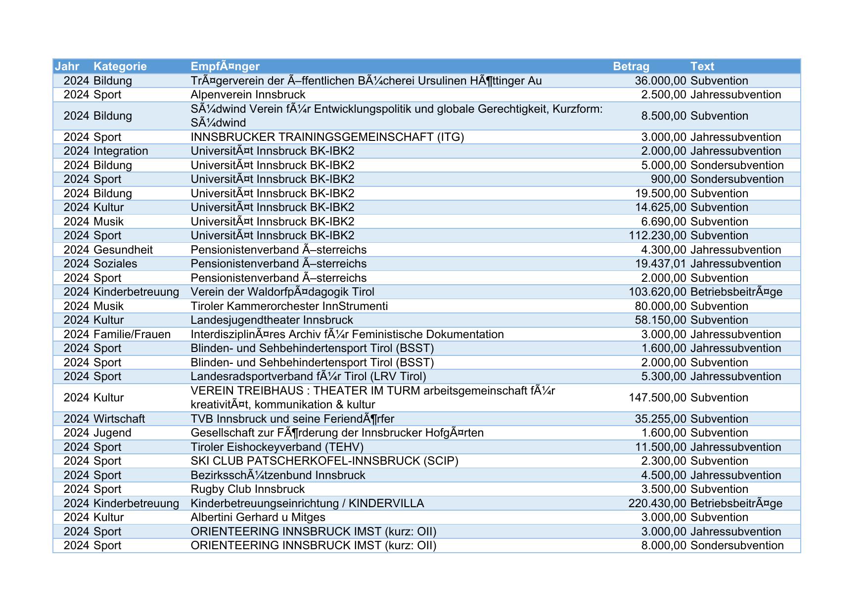Click the Familie/Frauen category cell
Viewport: 868px width, 613px height.
pyautogui.click(x=132, y=334)
